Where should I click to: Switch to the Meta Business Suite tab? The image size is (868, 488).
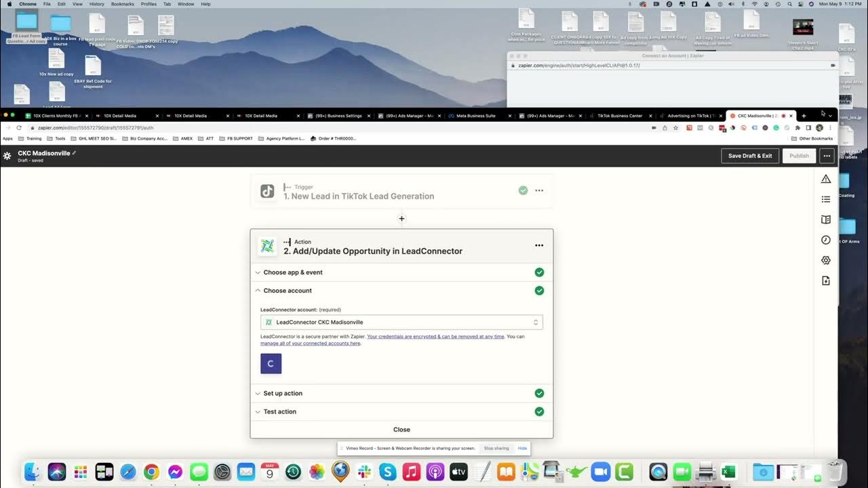[478, 116]
